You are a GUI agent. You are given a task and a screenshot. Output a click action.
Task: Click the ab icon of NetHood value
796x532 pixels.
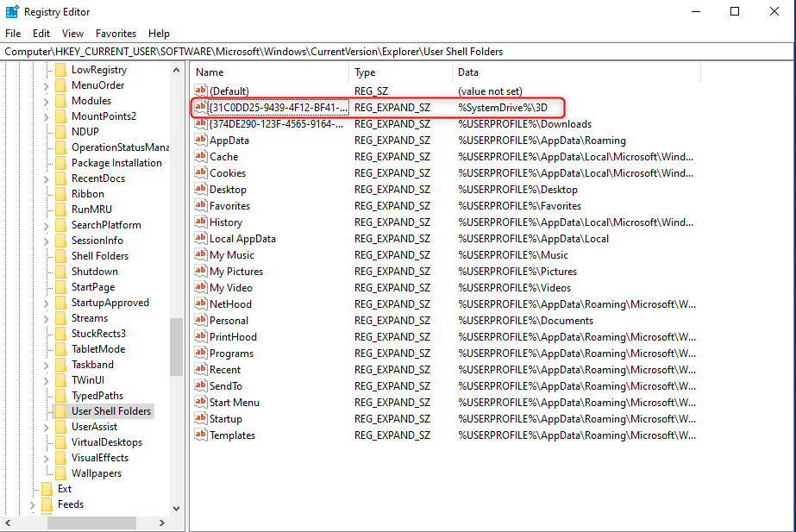(x=201, y=304)
